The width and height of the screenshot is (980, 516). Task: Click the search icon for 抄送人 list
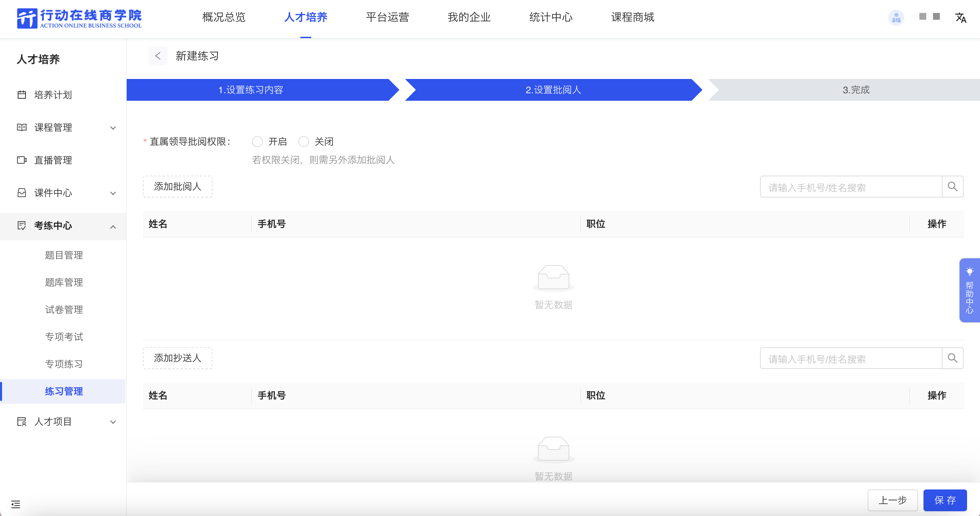coord(953,358)
